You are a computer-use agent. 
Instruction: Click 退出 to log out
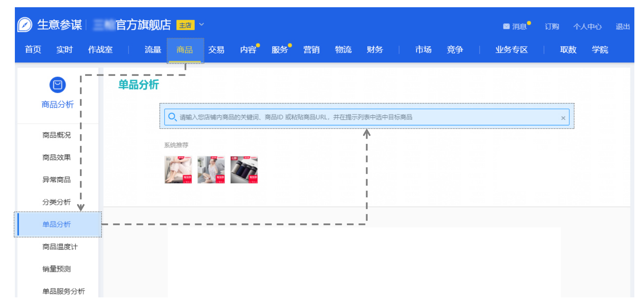622,27
